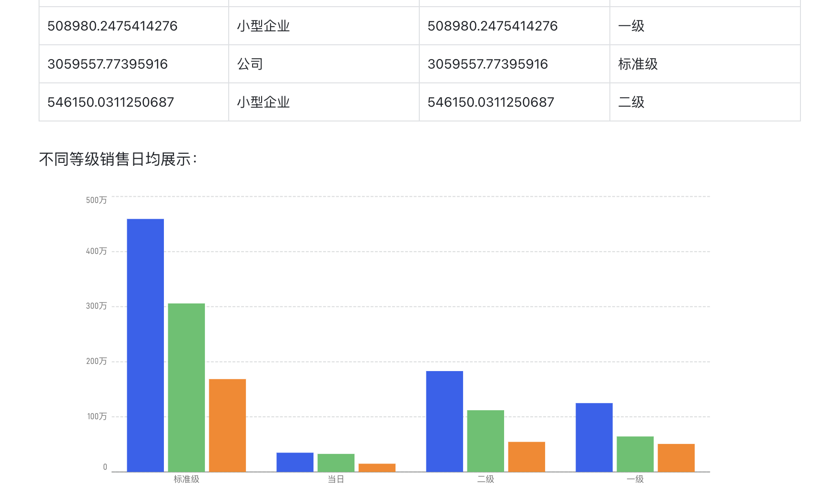The image size is (830, 504).
Task: Select cell 3059557.77395916 in third column
Action: [x=515, y=64]
